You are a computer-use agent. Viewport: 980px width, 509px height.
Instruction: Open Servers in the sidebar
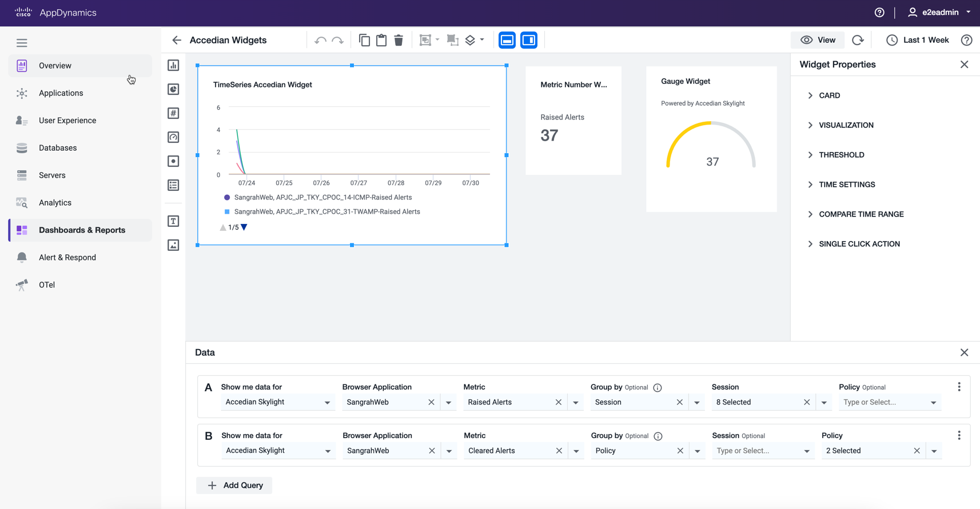(81, 175)
